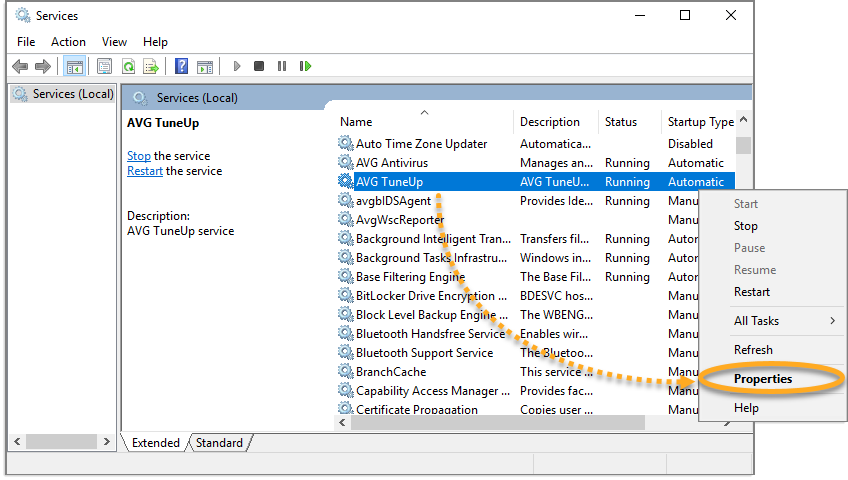Click Running status of avgbIDSAgent
The width and height of the screenshot is (848, 480).
627,201
